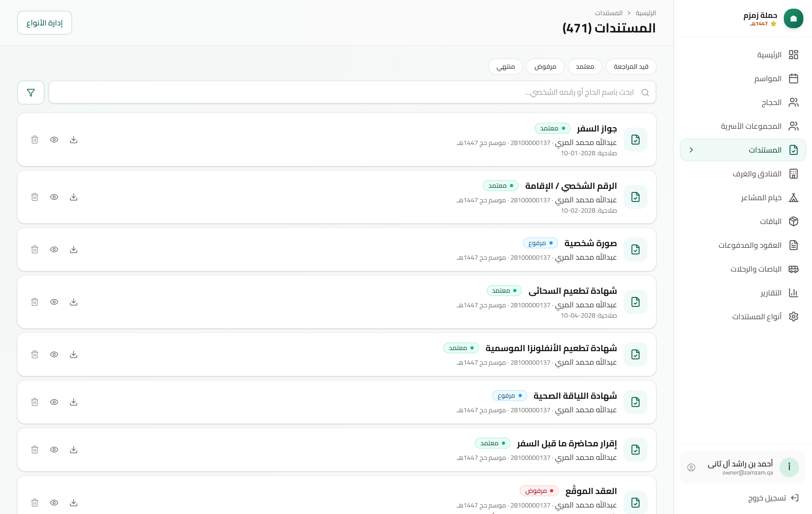Select المستندات sidebar item
Screen dimensions: 812x514
(743, 150)
